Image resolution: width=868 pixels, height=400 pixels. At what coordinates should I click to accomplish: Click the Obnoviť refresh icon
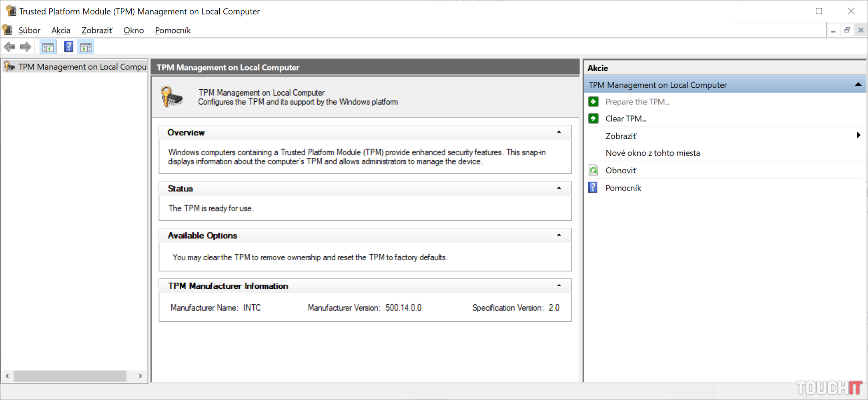click(593, 171)
